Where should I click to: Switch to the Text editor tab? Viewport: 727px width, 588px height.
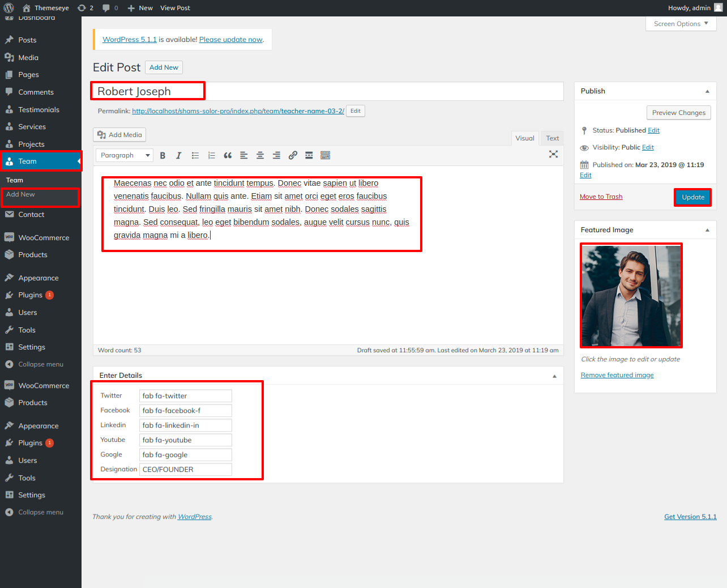tap(552, 138)
